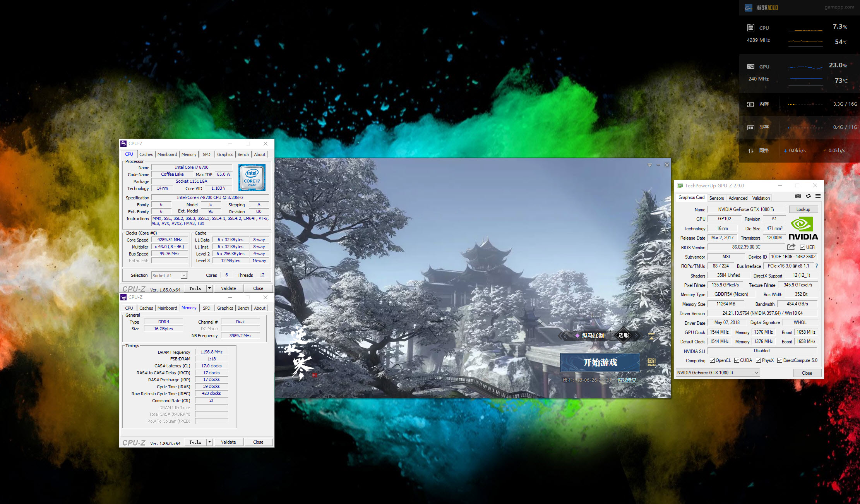Screen dimensions: 860x504
Task: Switch to the Sensors tab in GPU-Z
Action: [x=716, y=198]
